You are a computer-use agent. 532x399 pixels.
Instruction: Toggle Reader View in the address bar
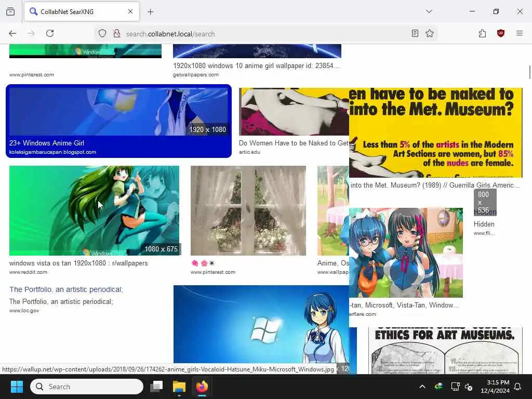(415, 33)
